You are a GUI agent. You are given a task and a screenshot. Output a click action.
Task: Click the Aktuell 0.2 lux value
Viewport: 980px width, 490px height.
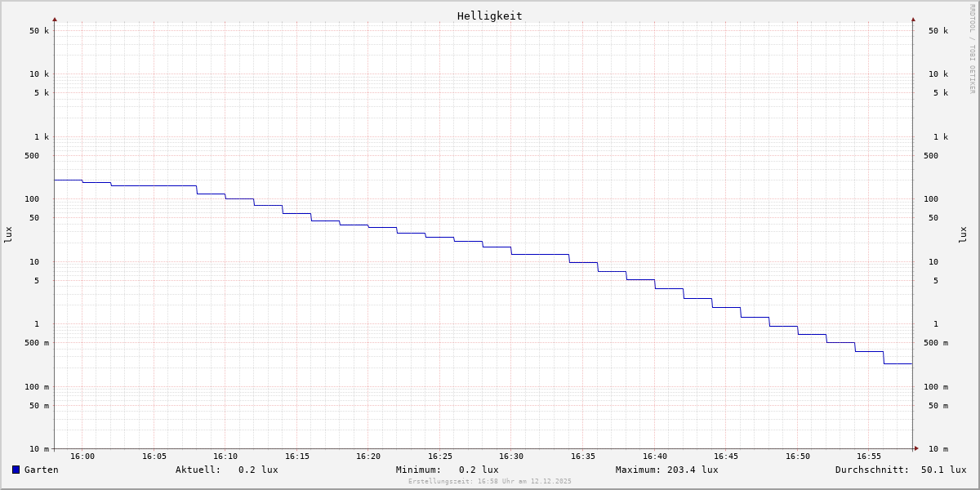[x=258, y=470]
